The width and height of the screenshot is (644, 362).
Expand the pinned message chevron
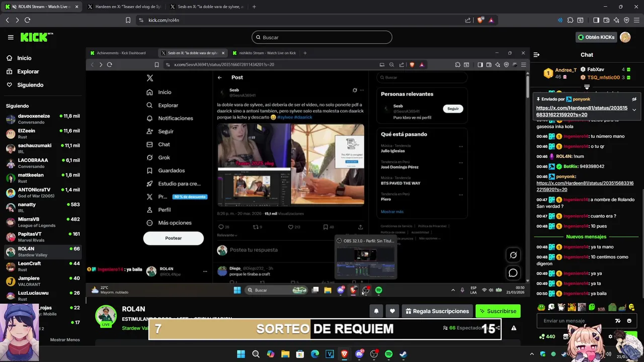tap(634, 110)
